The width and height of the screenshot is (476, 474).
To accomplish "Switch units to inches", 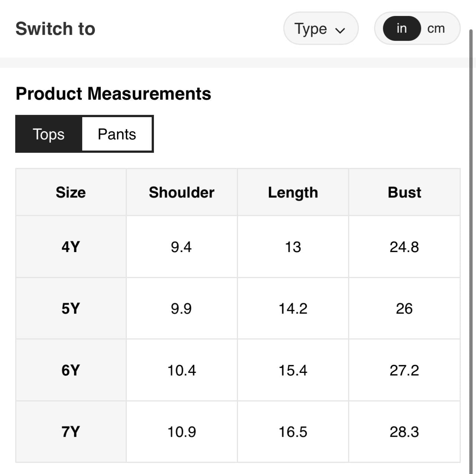I will [x=402, y=29].
